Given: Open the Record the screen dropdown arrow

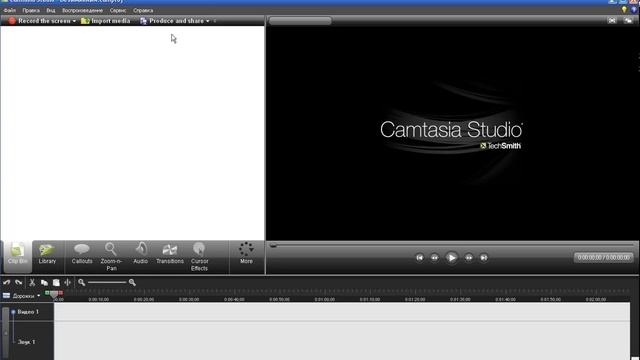Looking at the screenshot, I should pyautogui.click(x=74, y=21).
